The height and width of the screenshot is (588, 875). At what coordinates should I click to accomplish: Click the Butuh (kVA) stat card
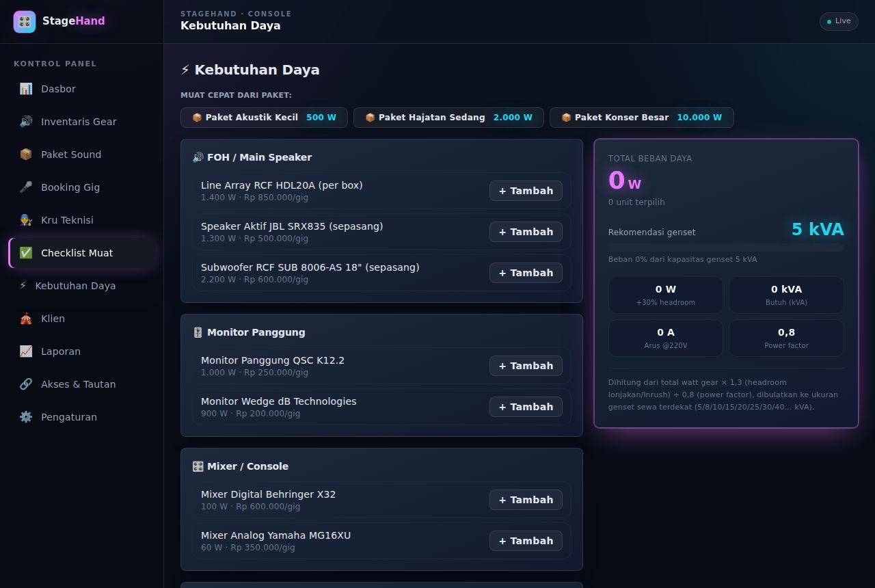[x=786, y=295]
